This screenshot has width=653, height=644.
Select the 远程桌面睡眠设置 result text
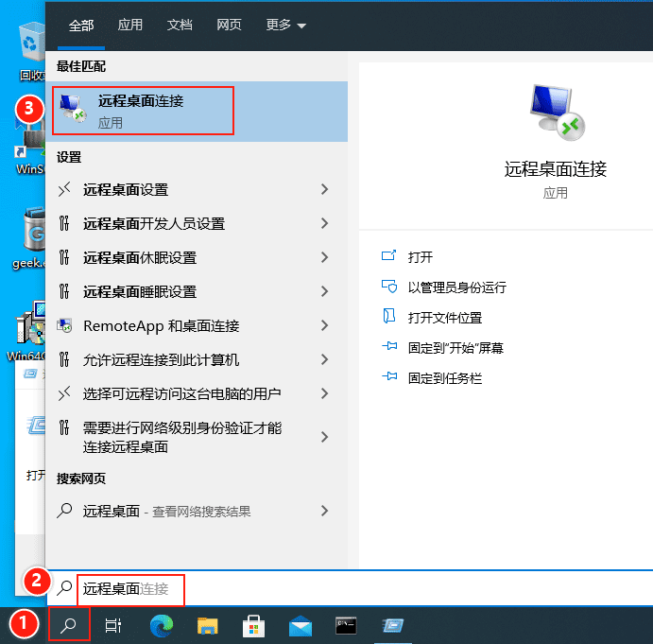click(140, 291)
